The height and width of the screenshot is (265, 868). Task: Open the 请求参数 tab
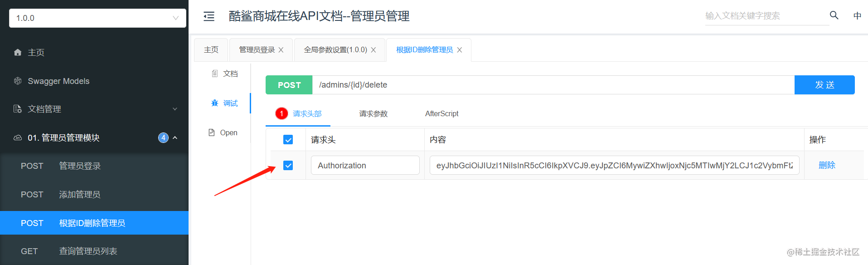[373, 113]
